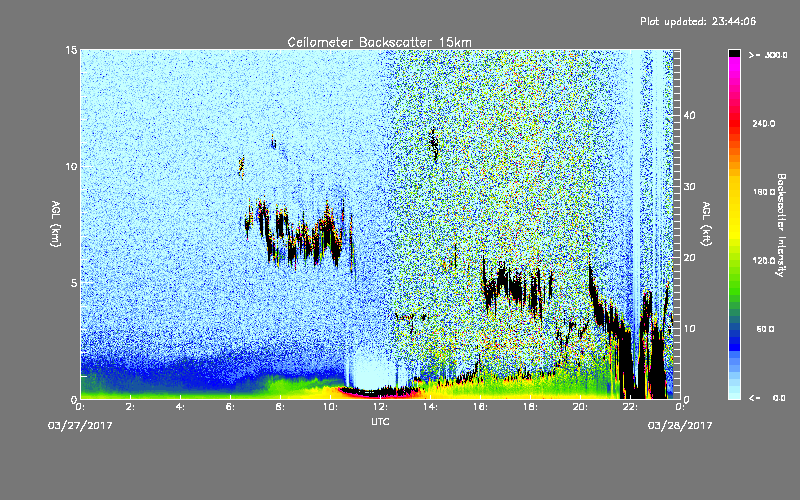Click the "<= 0.0" colorbar value

point(767,397)
